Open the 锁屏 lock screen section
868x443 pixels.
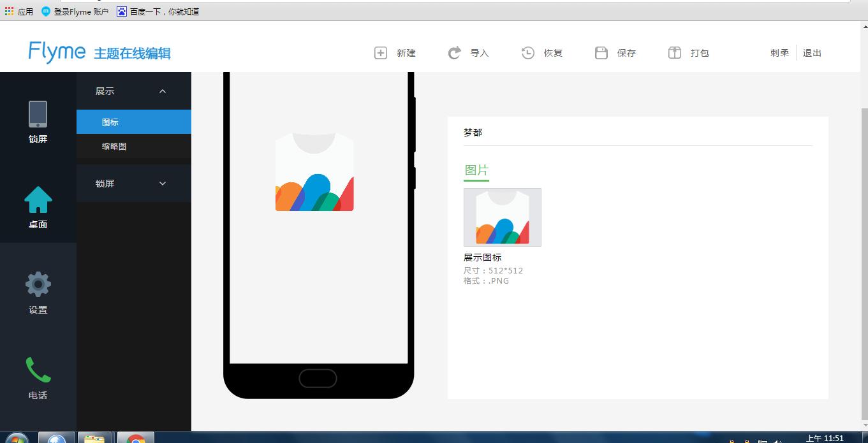coord(38,122)
